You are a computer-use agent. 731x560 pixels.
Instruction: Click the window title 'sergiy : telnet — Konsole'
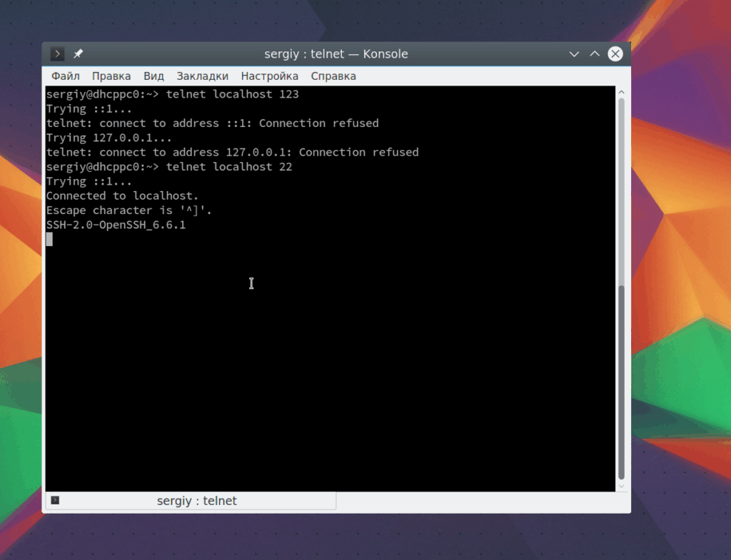point(336,54)
